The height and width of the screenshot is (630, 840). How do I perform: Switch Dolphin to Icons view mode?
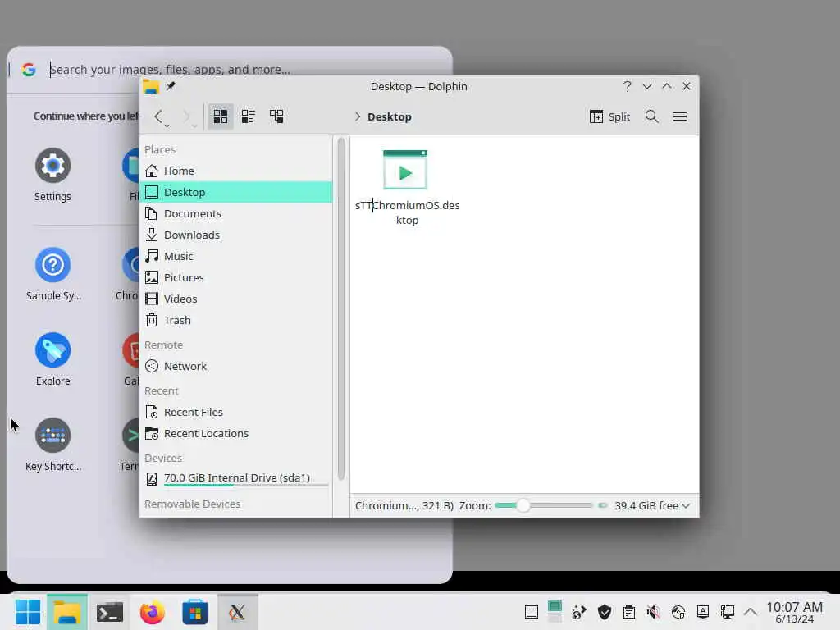point(220,116)
